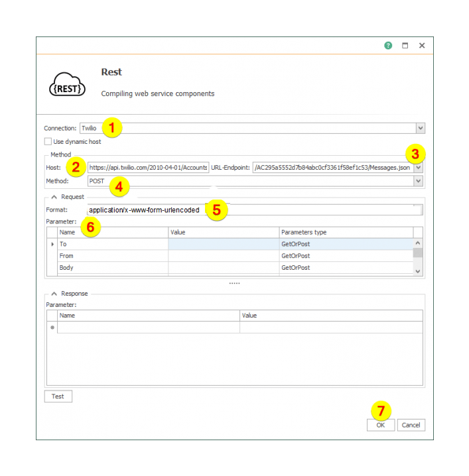Click the Host URL input field

[x=148, y=168]
